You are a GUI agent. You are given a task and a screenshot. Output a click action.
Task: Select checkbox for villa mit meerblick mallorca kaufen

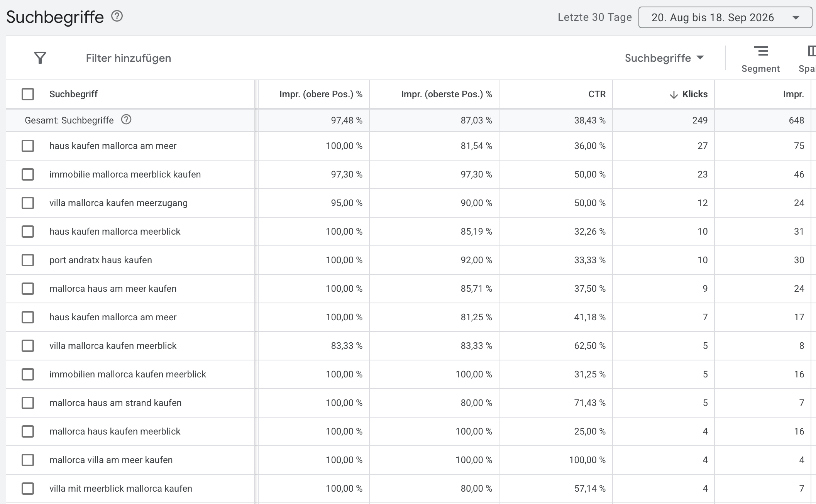click(x=28, y=489)
